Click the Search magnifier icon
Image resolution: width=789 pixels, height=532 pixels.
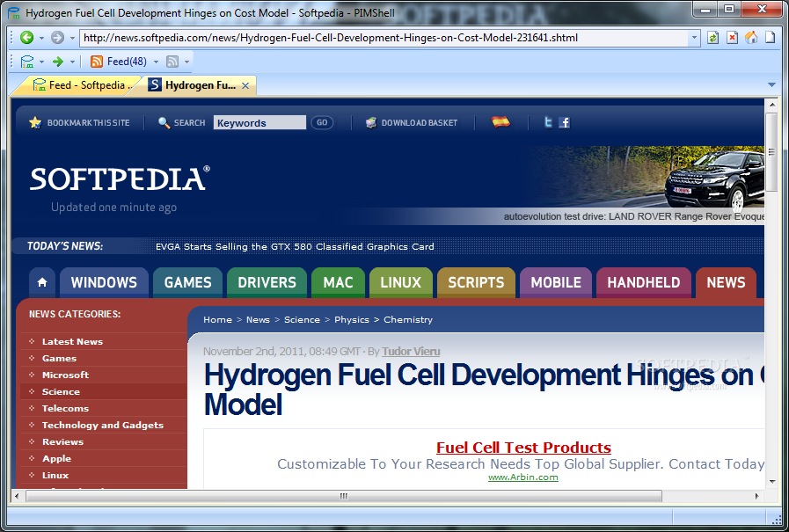[164, 123]
